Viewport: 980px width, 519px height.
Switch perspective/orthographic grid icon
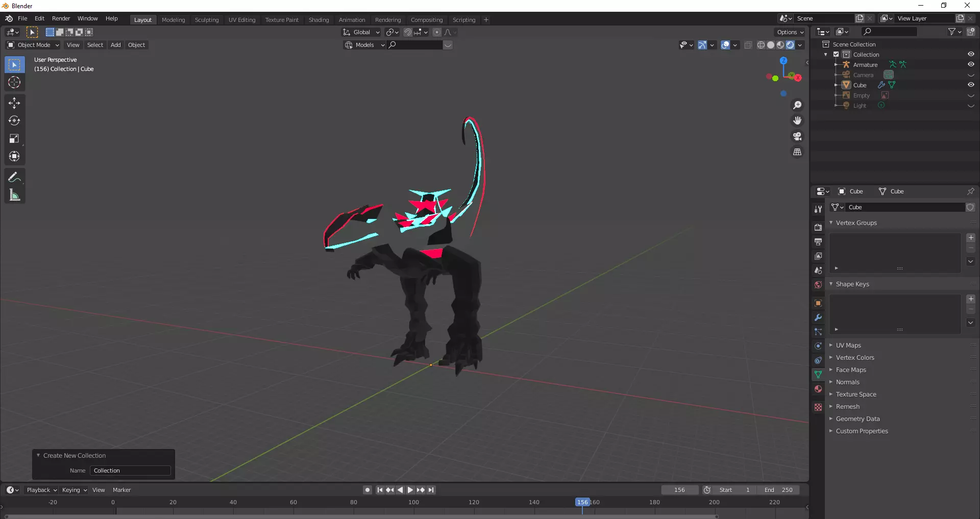click(797, 152)
